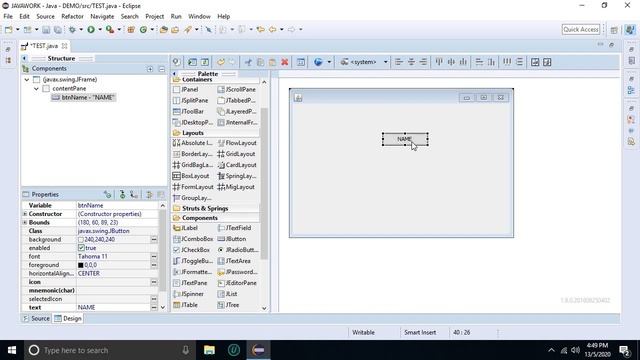
Task: Click the globe Externalize strings icon
Action: 318,62
